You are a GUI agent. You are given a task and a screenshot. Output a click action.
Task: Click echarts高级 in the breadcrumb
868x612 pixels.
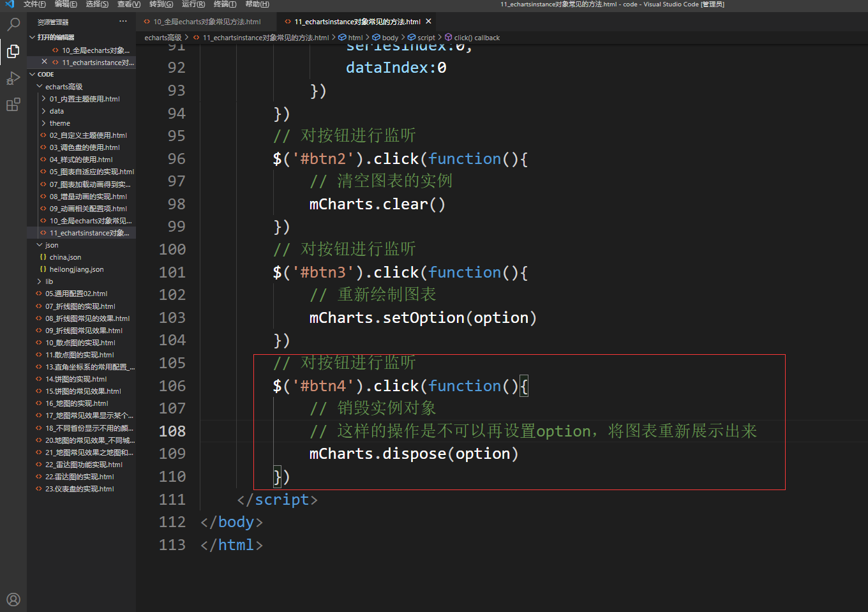click(163, 38)
